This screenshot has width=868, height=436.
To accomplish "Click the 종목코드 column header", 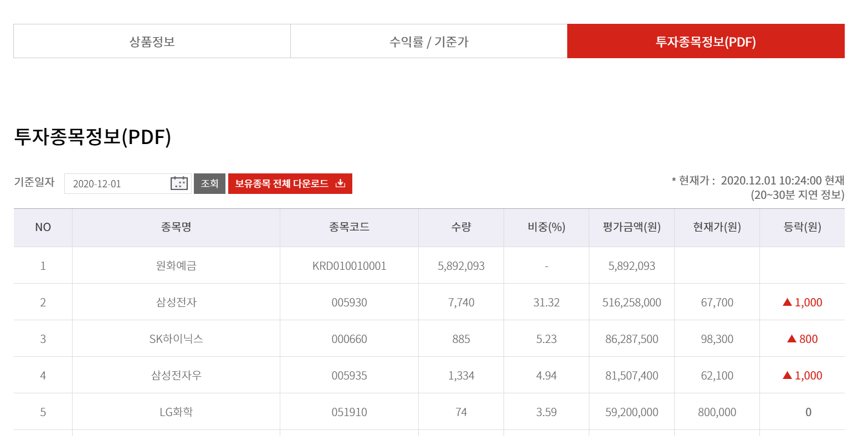I will 349,227.
